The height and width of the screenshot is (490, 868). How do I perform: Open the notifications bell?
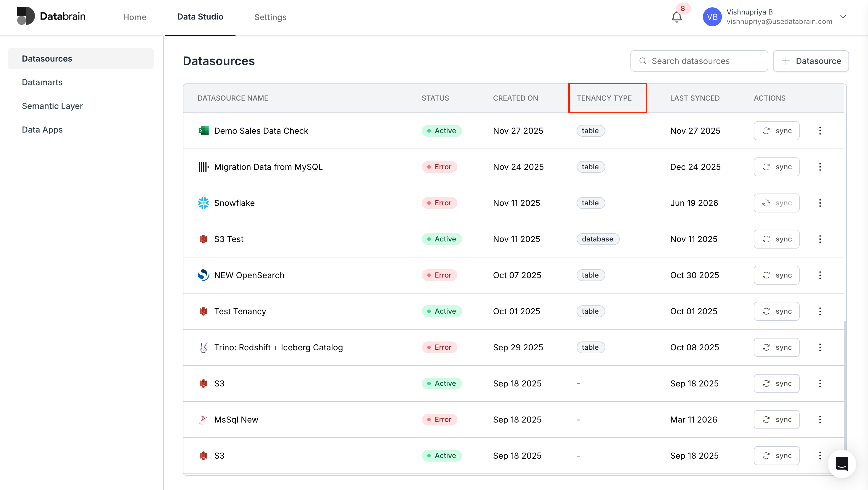pyautogui.click(x=676, y=17)
